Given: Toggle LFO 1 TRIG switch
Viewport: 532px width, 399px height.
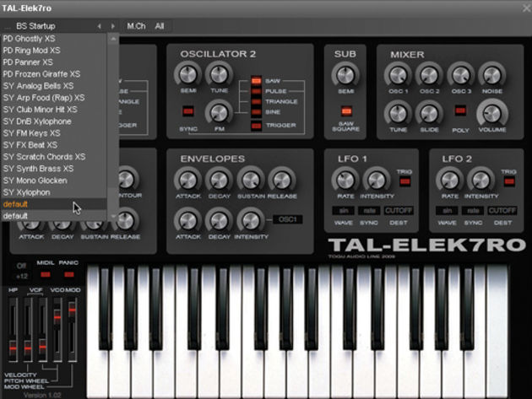Looking at the screenshot, I should pos(404,181).
